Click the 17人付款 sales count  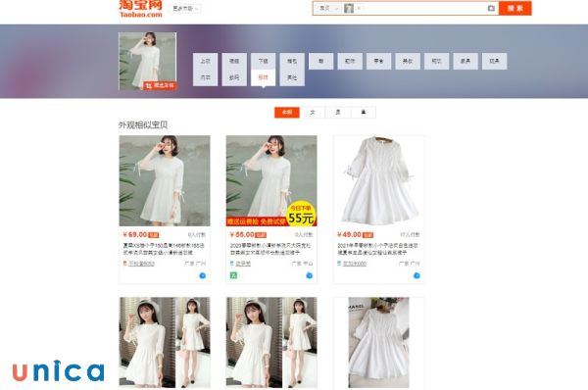[410, 235]
